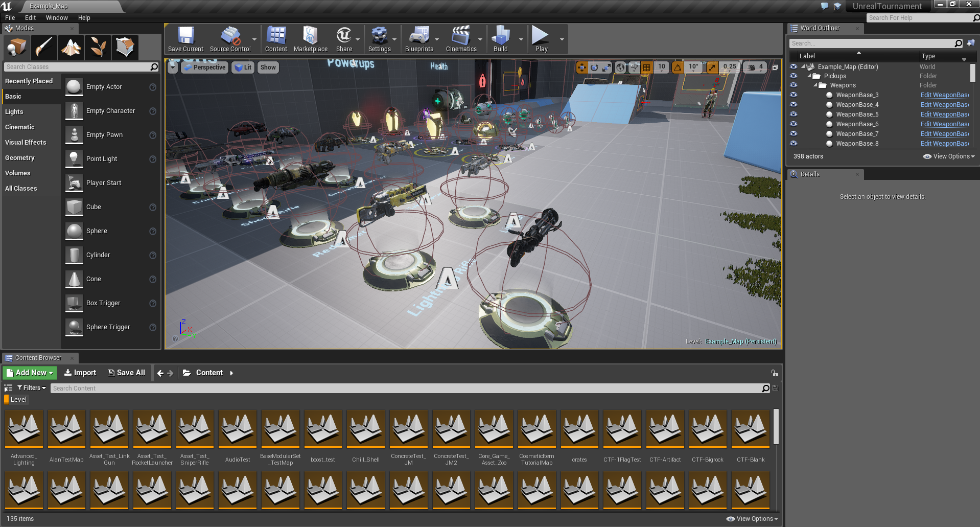Toggle rotation snapping in viewport
This screenshot has height=527, width=980.
point(678,67)
